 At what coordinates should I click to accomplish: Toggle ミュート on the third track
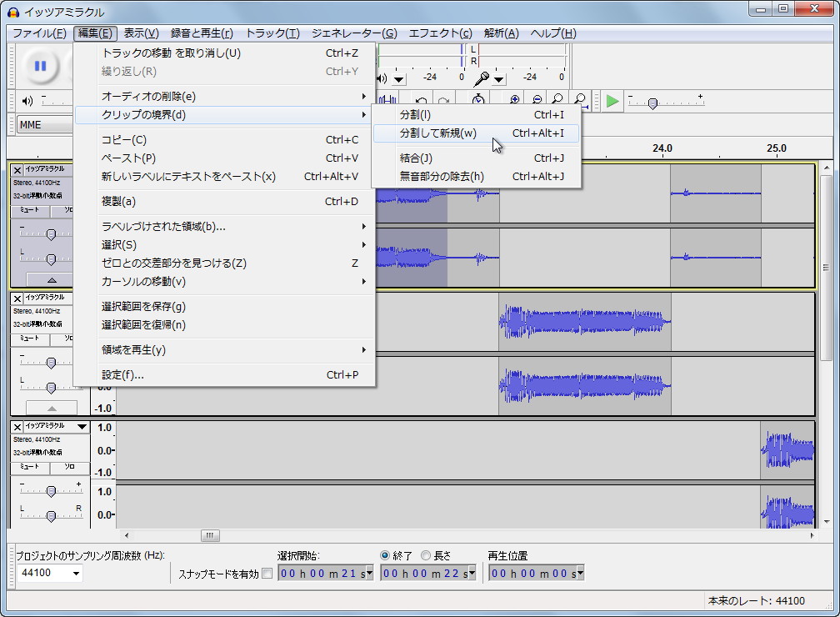(30, 467)
